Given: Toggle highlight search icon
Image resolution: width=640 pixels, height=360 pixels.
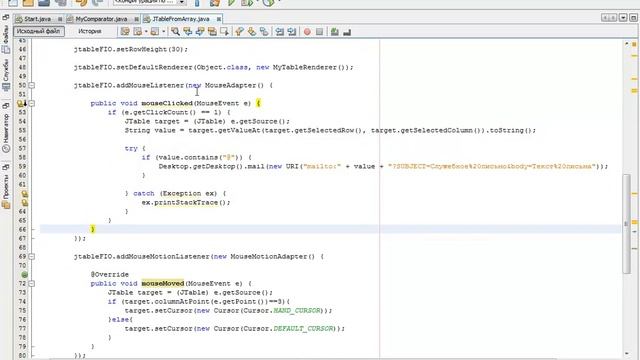Looking at the screenshot, I should point(212,31).
